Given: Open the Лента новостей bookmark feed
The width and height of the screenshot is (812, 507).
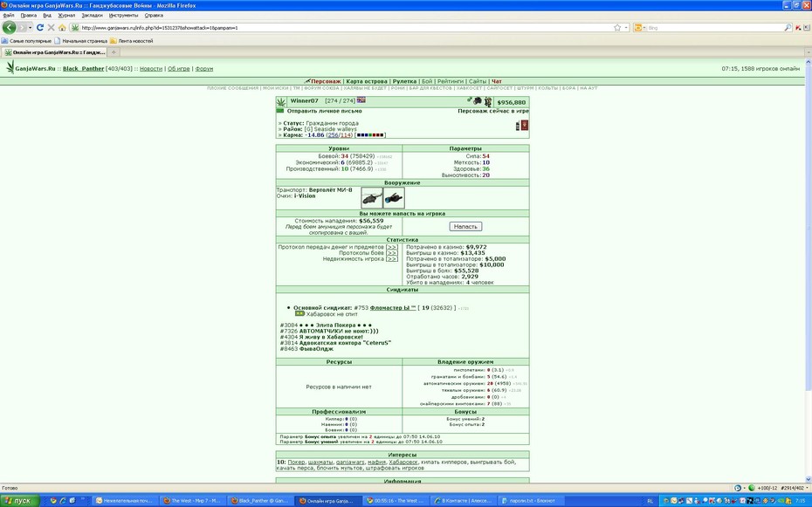Looking at the screenshot, I should pos(132,41).
